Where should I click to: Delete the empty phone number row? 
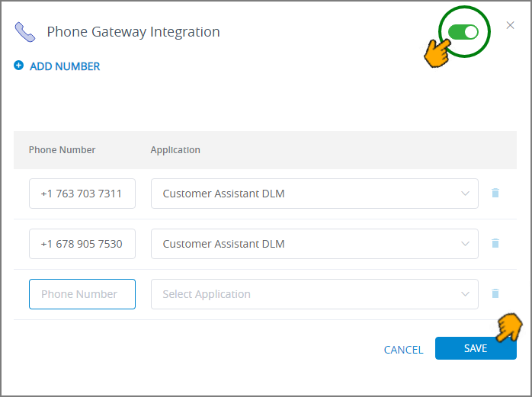click(495, 293)
